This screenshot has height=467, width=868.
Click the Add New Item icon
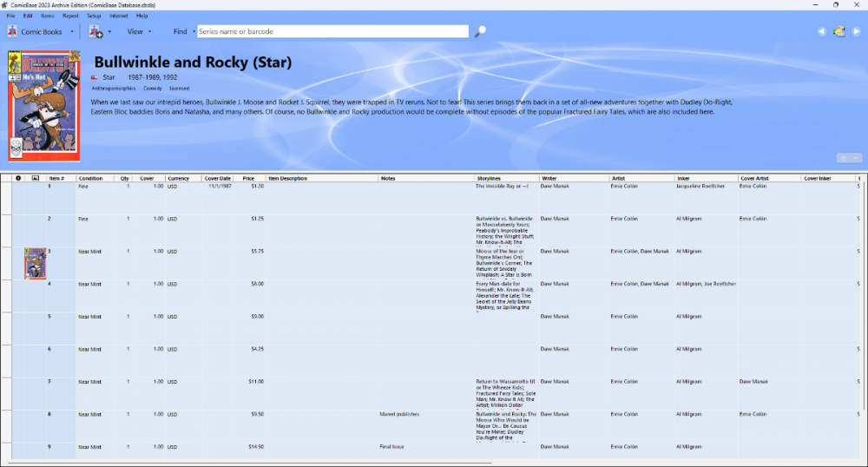click(95, 31)
